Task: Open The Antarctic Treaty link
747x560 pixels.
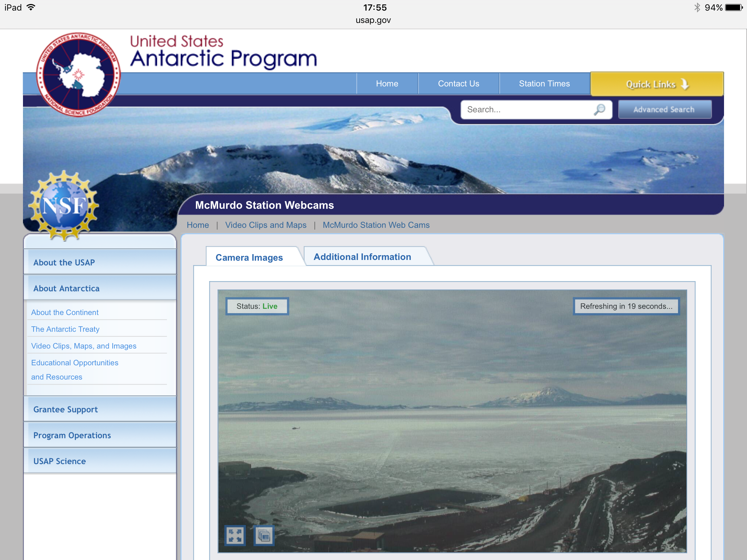Action: [x=65, y=329]
